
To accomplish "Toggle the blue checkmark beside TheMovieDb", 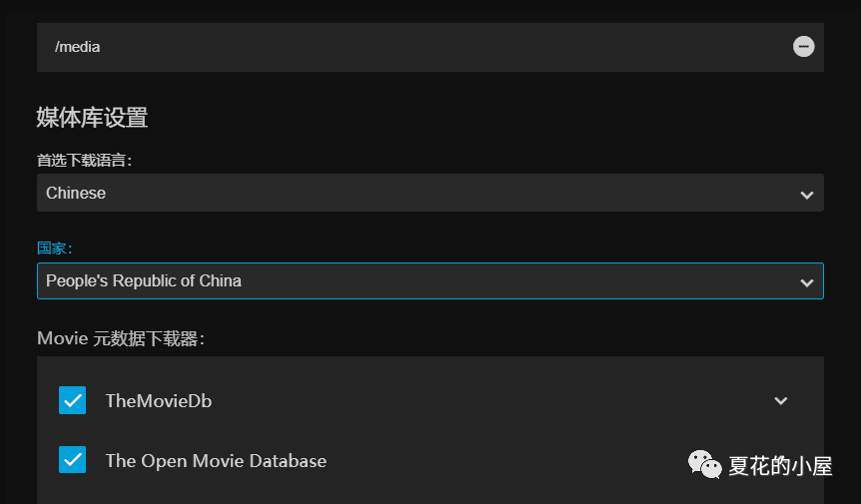I will click(73, 400).
